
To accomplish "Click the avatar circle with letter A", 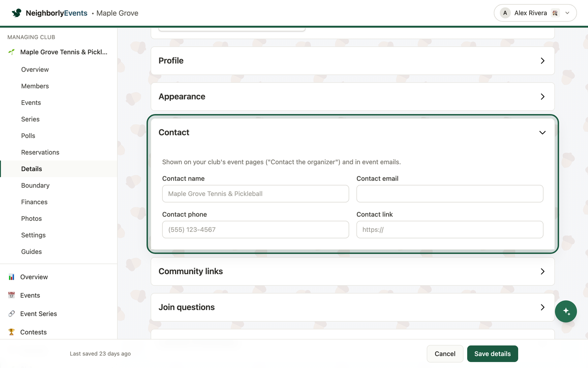I will pos(505,13).
